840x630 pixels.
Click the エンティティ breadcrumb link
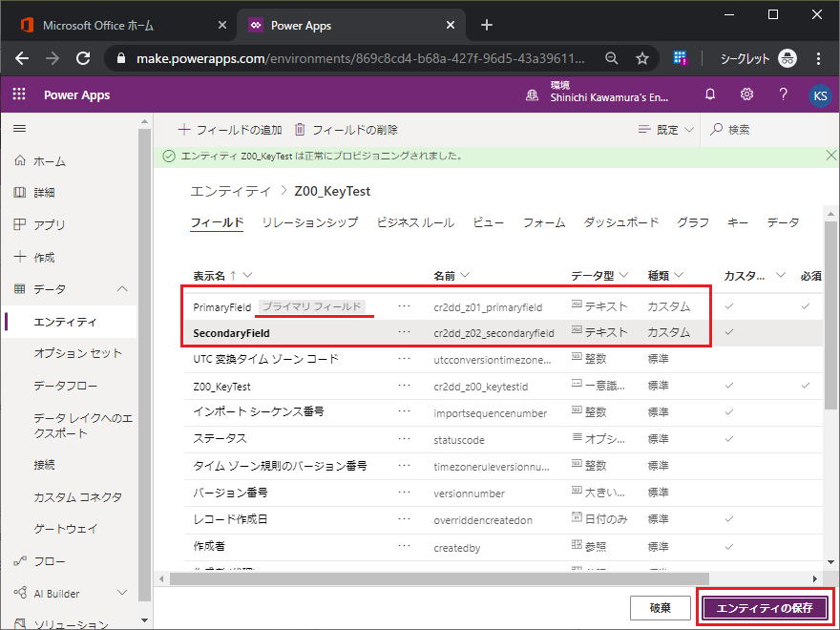(230, 191)
